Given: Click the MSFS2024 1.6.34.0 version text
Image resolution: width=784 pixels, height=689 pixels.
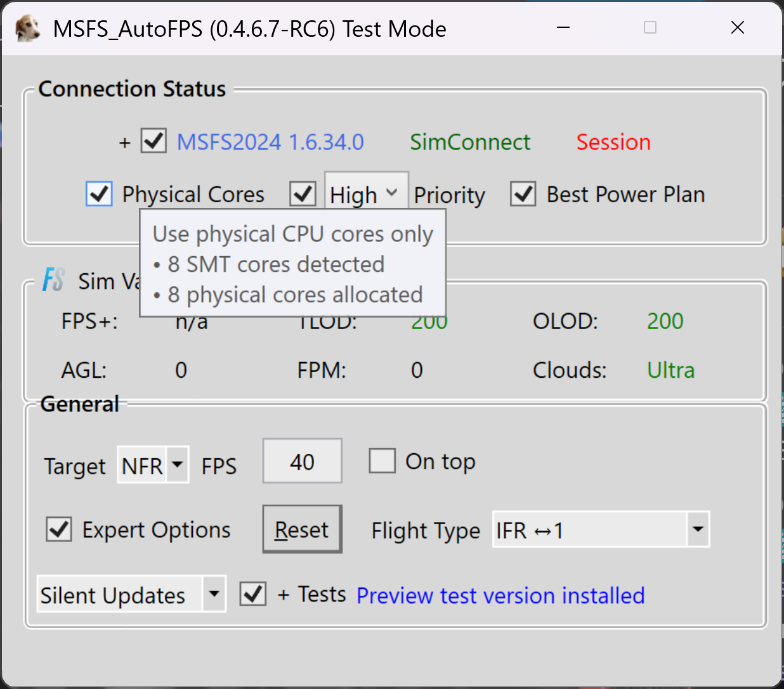Looking at the screenshot, I should click(x=270, y=142).
